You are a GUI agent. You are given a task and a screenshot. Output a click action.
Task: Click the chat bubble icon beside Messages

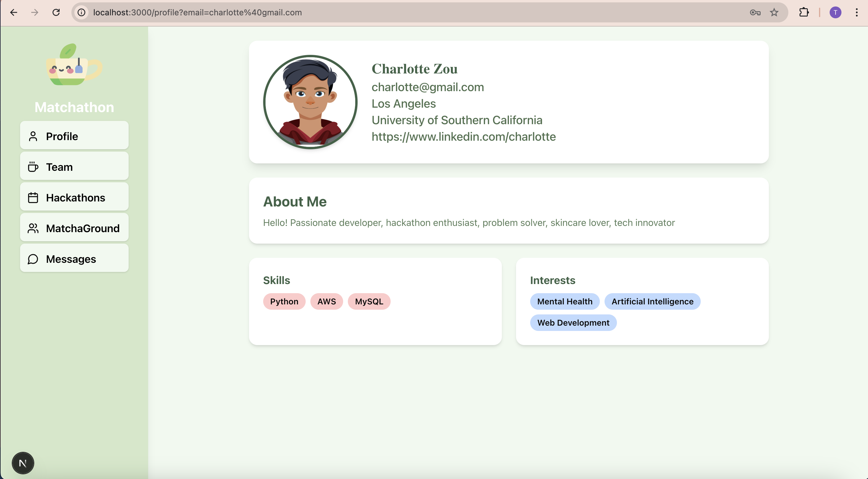[x=33, y=259]
